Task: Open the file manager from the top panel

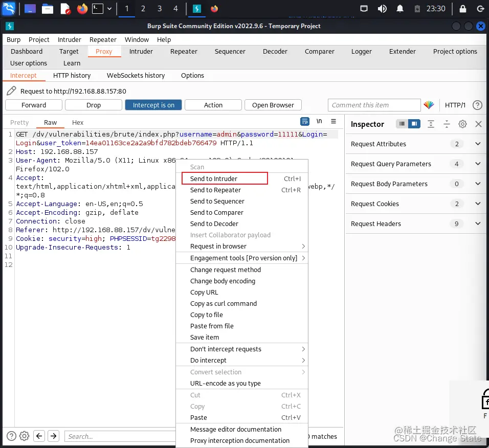Action: click(x=48, y=9)
